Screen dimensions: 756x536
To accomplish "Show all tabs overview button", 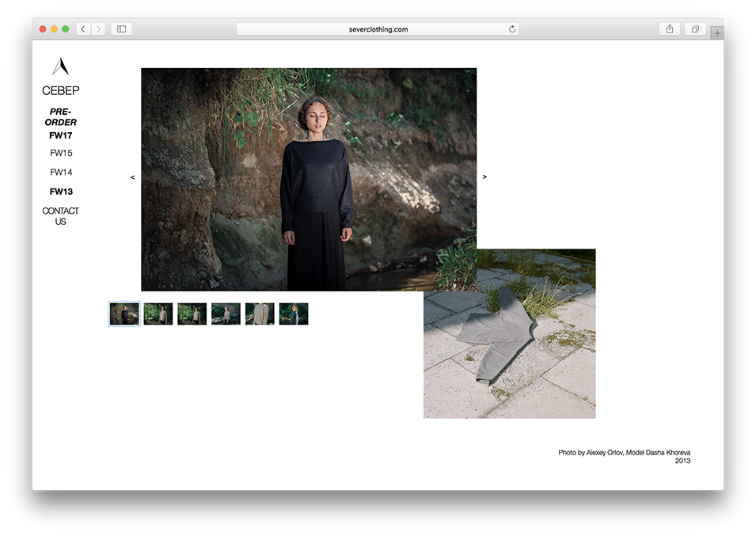I will [694, 29].
